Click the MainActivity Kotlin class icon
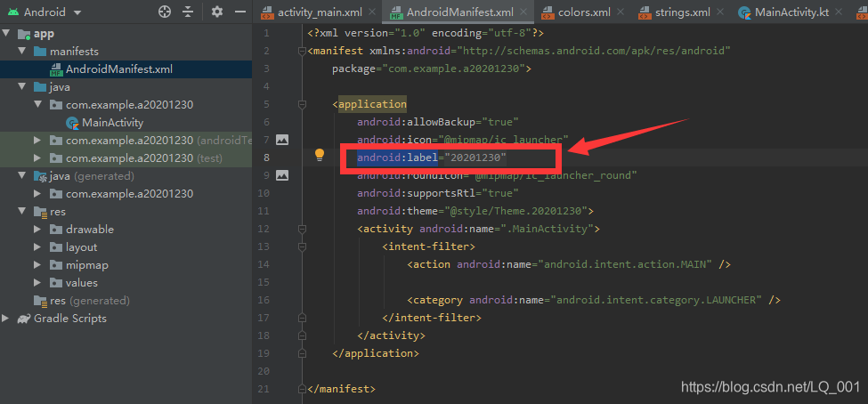The image size is (868, 404). point(72,122)
